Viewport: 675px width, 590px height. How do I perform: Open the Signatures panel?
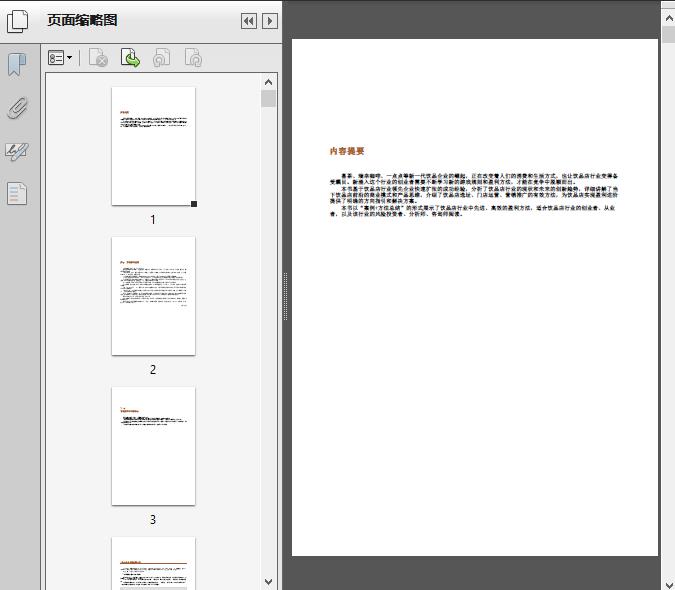click(17, 151)
